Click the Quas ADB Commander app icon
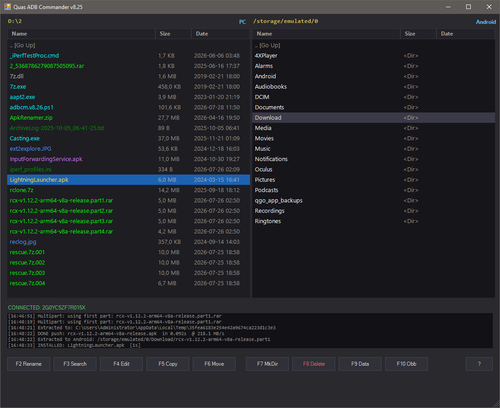Screen dimensions: 500x408 coord(7,7)
